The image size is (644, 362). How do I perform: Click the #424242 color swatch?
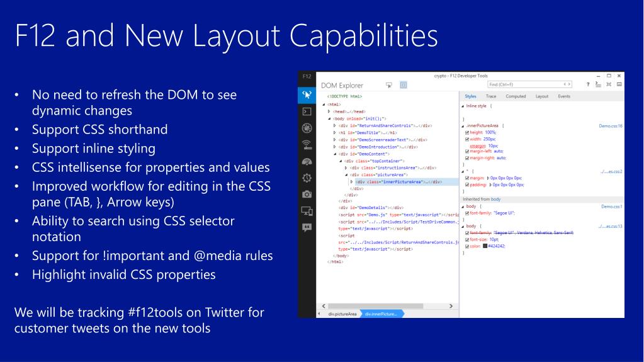[x=485, y=246]
